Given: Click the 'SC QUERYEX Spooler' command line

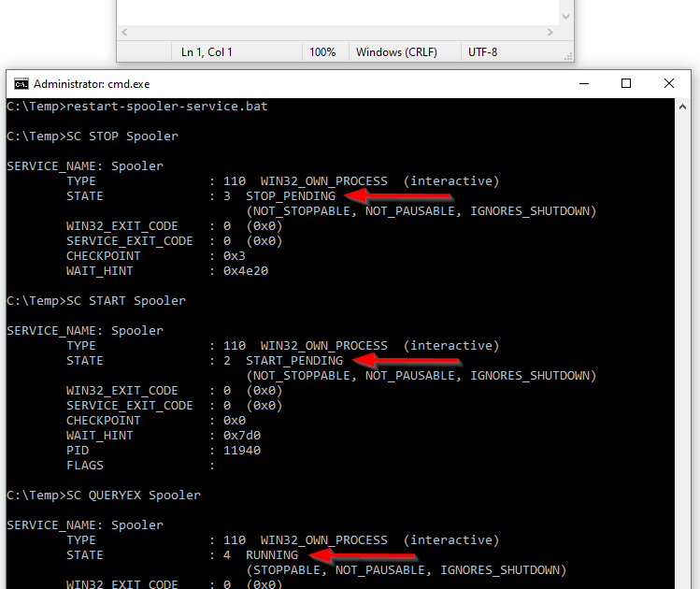Looking at the screenshot, I should pos(134,496).
